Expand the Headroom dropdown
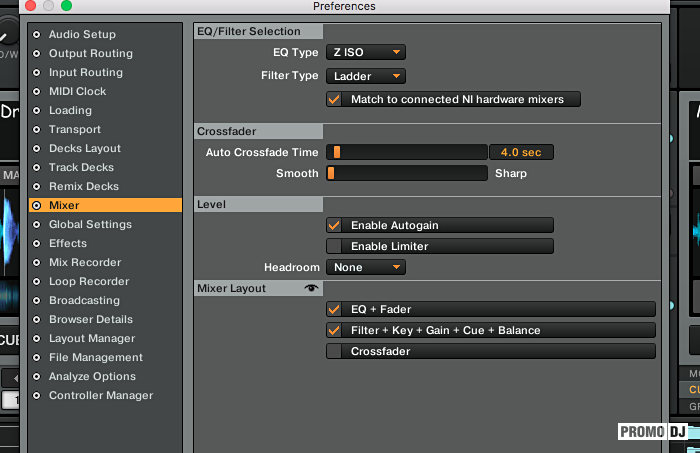This screenshot has width=700, height=453. tap(366, 268)
